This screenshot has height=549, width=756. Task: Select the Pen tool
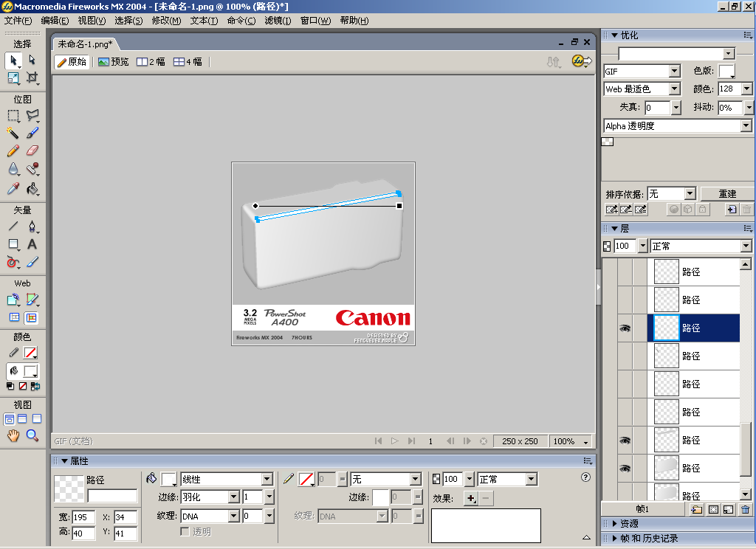32,226
